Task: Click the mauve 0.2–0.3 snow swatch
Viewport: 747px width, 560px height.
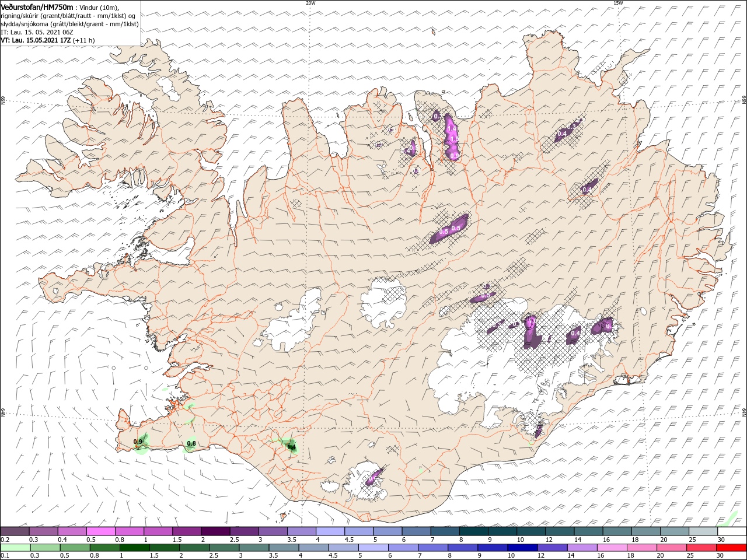Action: point(15,531)
